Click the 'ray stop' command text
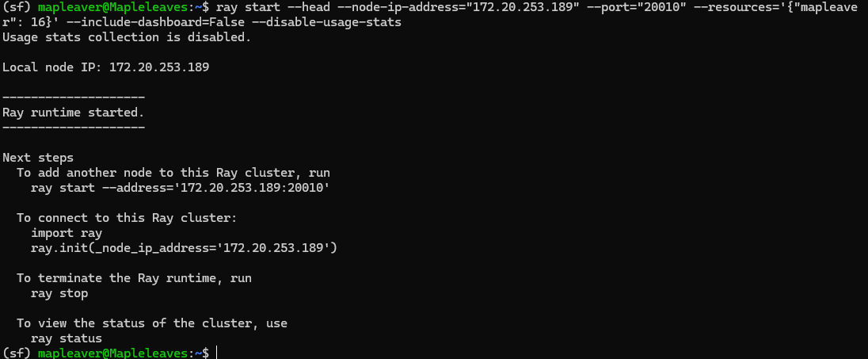 (x=59, y=293)
